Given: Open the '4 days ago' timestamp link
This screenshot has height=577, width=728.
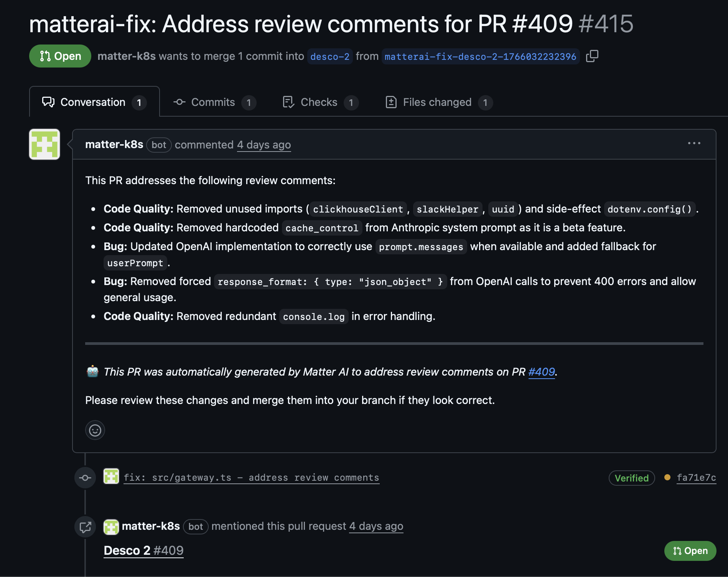Looking at the screenshot, I should (x=264, y=145).
